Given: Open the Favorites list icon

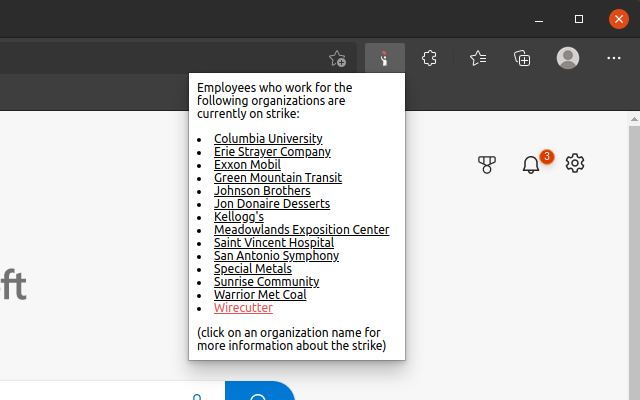Looking at the screenshot, I should 478,58.
